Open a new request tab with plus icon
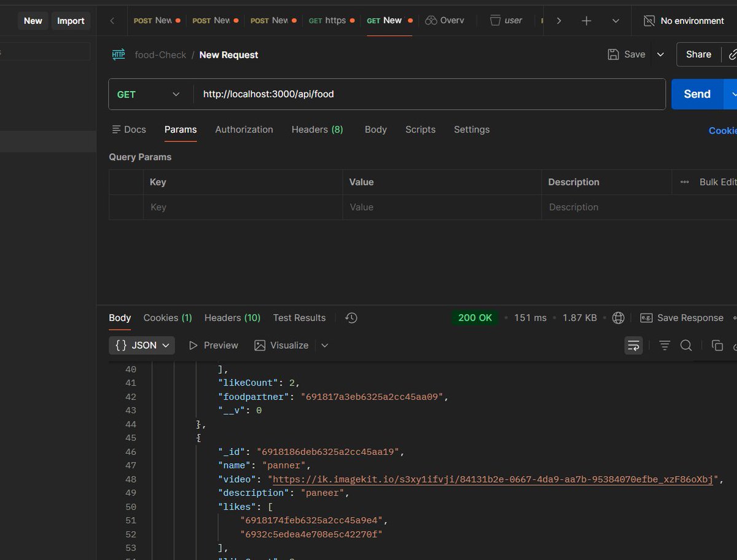This screenshot has height=560, width=737. click(x=587, y=21)
